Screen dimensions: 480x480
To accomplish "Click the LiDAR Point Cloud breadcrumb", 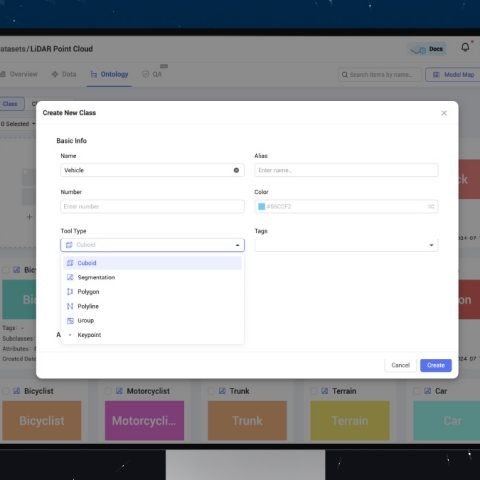I will click(61, 49).
